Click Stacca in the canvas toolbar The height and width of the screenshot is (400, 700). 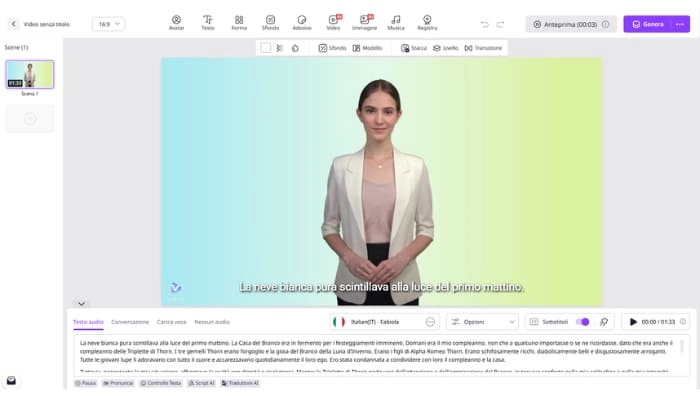(414, 48)
